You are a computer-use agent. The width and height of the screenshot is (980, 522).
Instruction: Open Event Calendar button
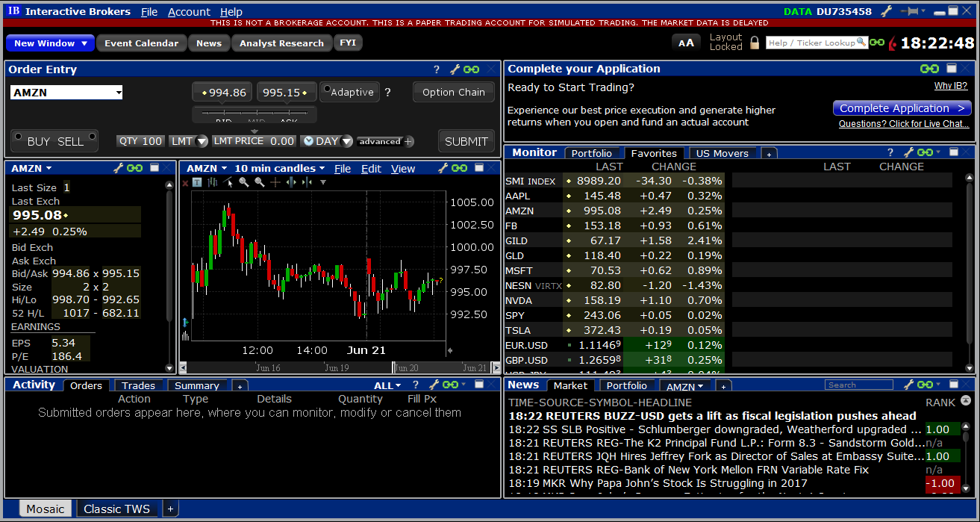pyautogui.click(x=141, y=43)
